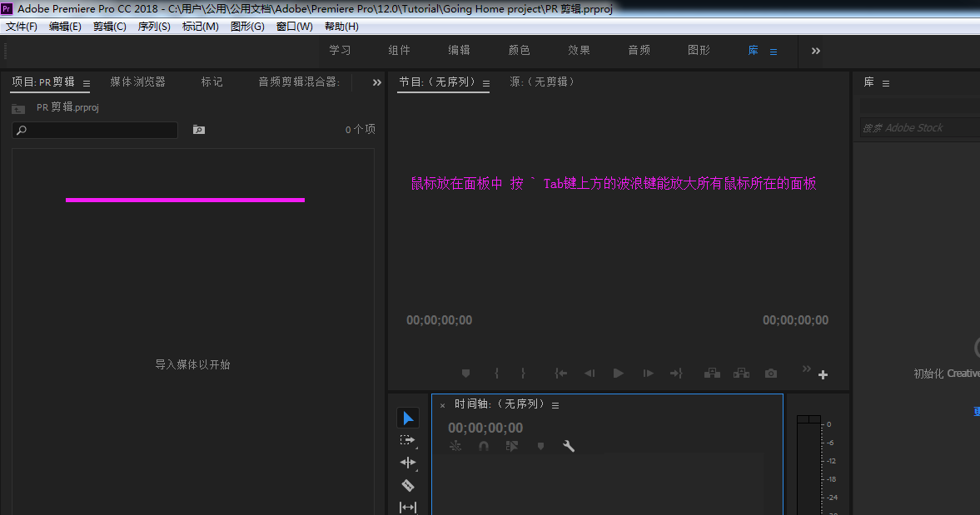Expand program monitor transport overflow chevrons
Image resolution: width=980 pixels, height=515 pixels.
tap(806, 369)
